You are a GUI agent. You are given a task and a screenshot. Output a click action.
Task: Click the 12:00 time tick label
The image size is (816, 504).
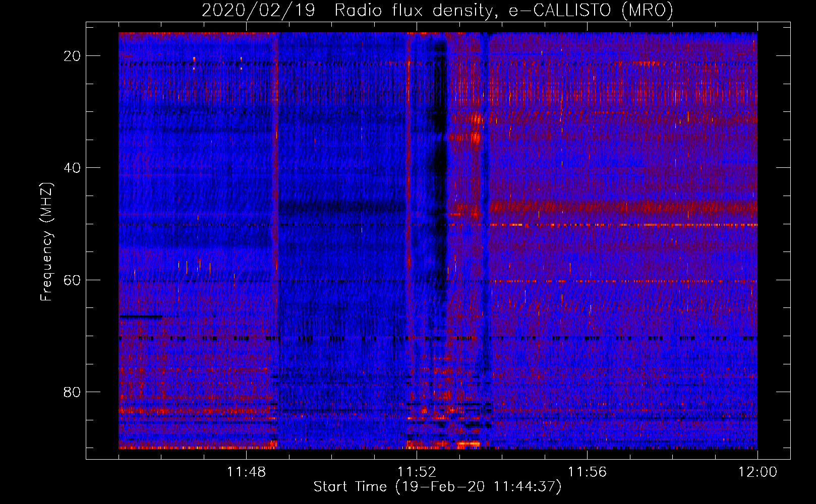coord(757,472)
